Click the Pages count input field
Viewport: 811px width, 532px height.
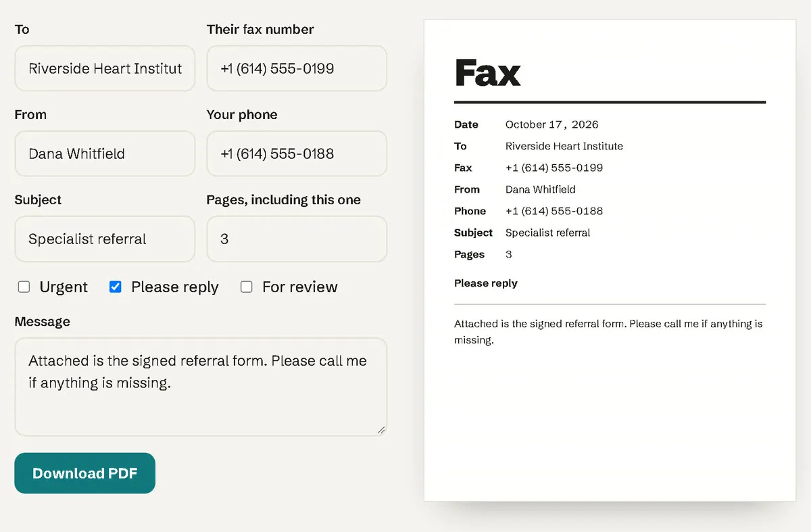(297, 239)
